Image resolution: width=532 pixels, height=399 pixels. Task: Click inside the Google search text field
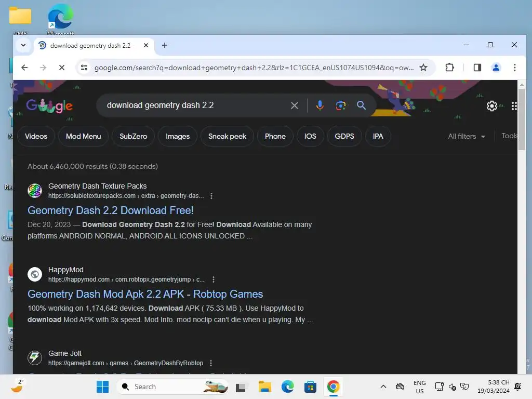coord(197,105)
